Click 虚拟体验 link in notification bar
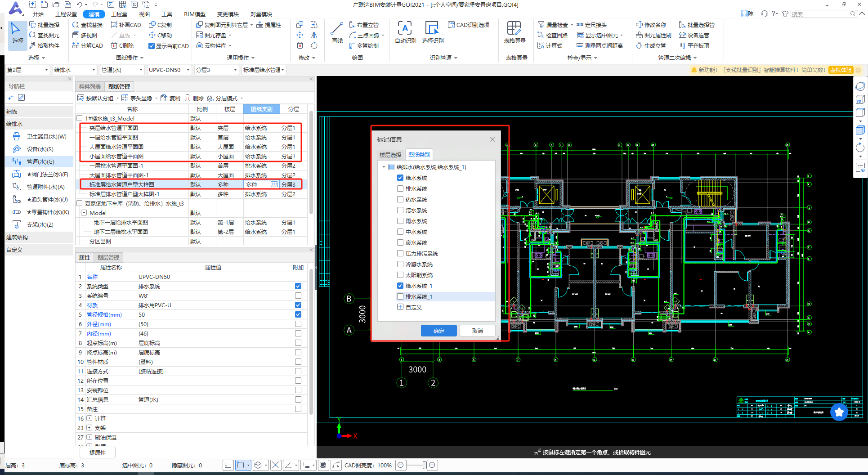This screenshot has width=868, height=475. point(841,70)
